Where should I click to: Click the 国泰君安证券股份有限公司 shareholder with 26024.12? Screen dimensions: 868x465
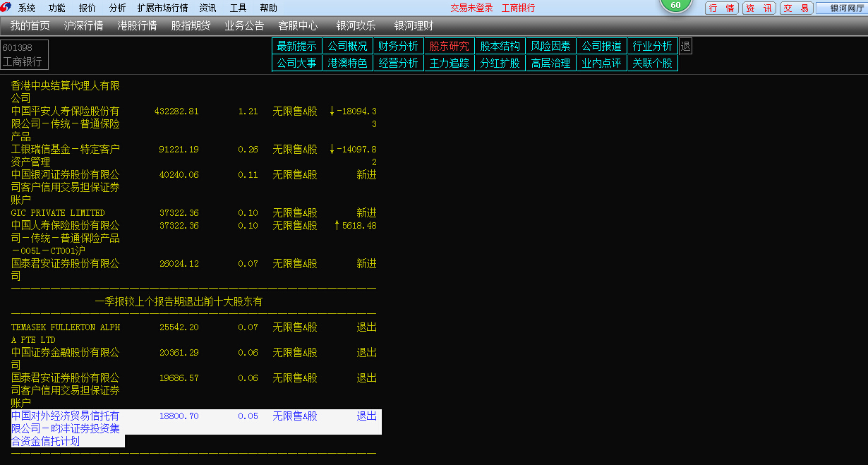click(66, 270)
